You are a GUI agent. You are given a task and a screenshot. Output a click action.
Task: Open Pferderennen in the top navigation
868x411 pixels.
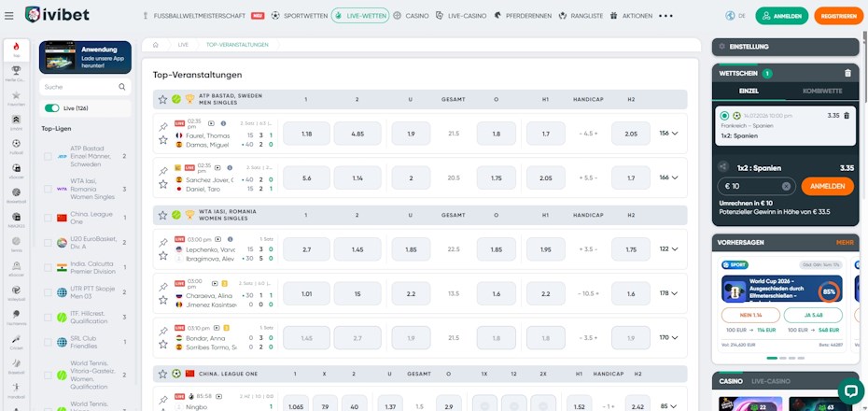coord(523,16)
